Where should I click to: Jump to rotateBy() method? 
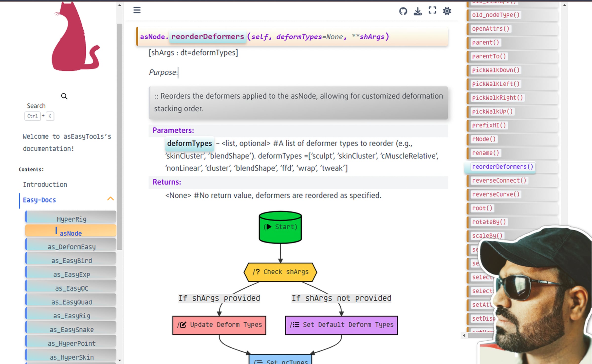tap(489, 222)
